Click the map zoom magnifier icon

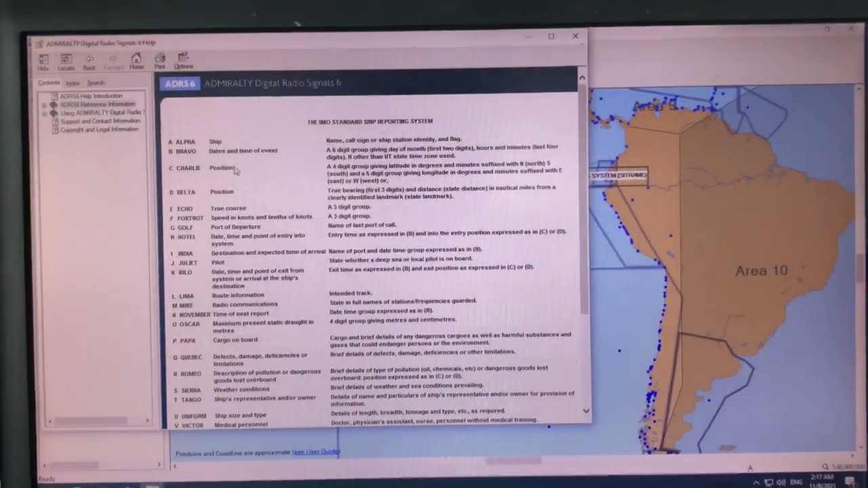tap(825, 466)
